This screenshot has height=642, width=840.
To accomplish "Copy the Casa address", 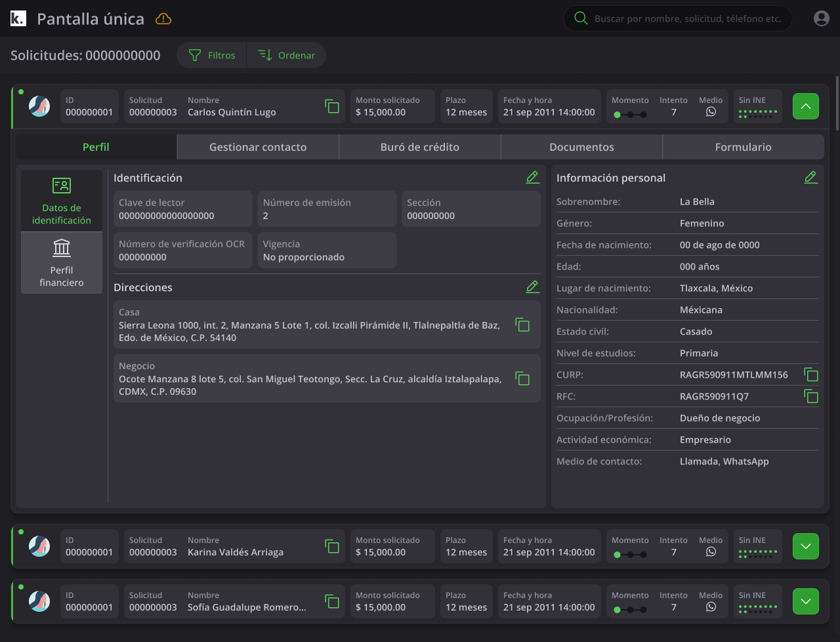I will click(x=522, y=325).
